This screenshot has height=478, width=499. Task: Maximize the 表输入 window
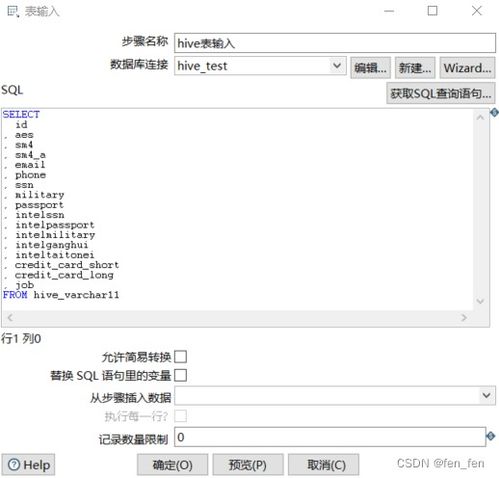coord(433,11)
